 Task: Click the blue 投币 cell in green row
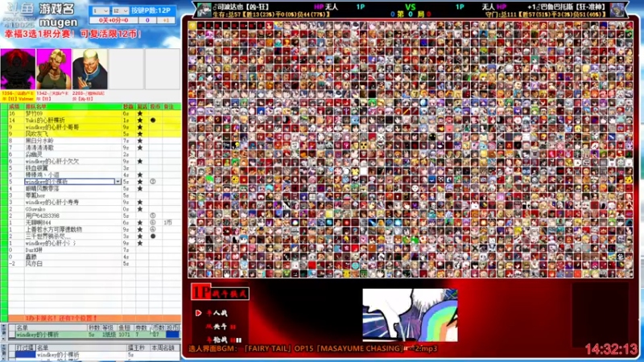(172, 335)
